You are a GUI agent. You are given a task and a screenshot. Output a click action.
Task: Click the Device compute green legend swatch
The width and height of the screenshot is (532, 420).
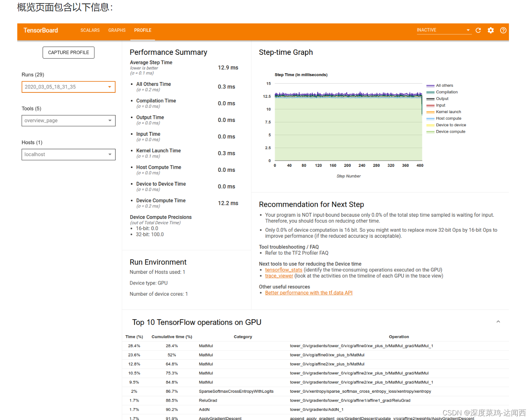(x=430, y=132)
